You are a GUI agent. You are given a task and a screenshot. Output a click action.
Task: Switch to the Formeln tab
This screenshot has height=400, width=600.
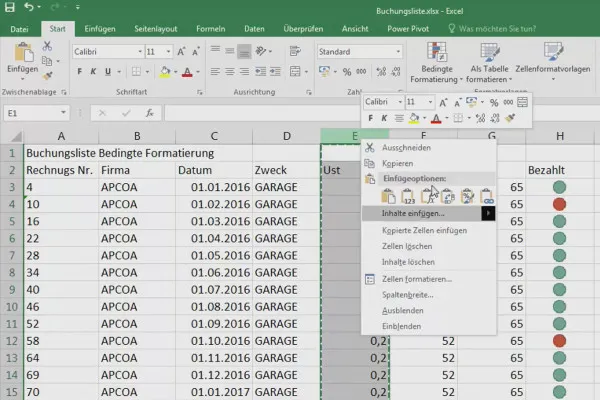pyautogui.click(x=210, y=29)
